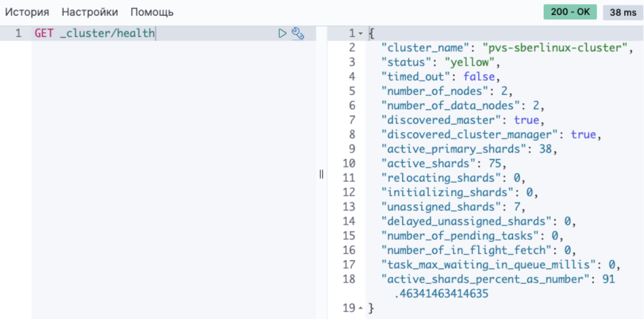644x319 pixels.
Task: Open the wrench actions menu icon
Action: pos(298,33)
